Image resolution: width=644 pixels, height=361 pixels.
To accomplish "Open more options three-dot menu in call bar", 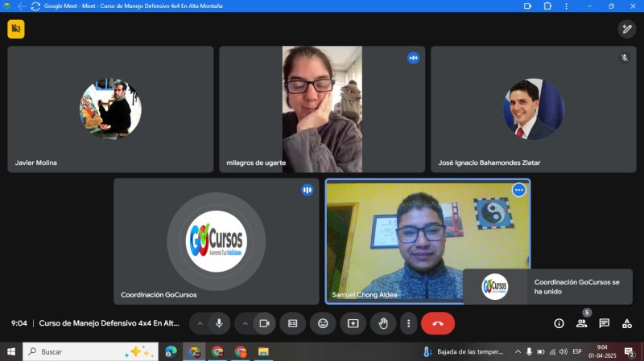I will tap(409, 323).
